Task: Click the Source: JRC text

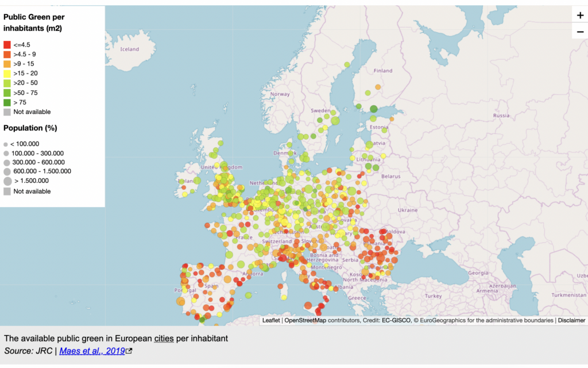Action: point(28,351)
